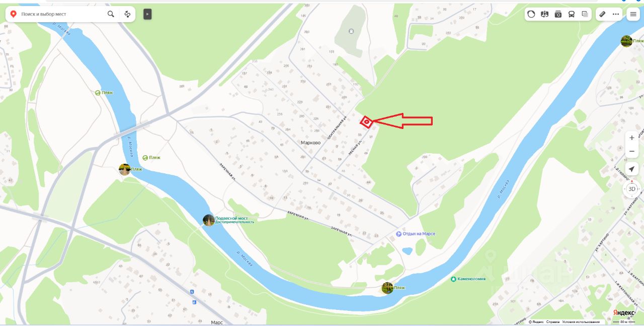The width and height of the screenshot is (644, 326).
Task: Click the search magnifier icon
Action: tap(111, 14)
